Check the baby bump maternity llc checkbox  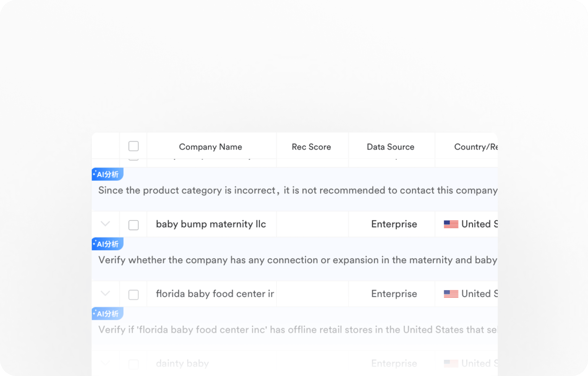(x=134, y=225)
